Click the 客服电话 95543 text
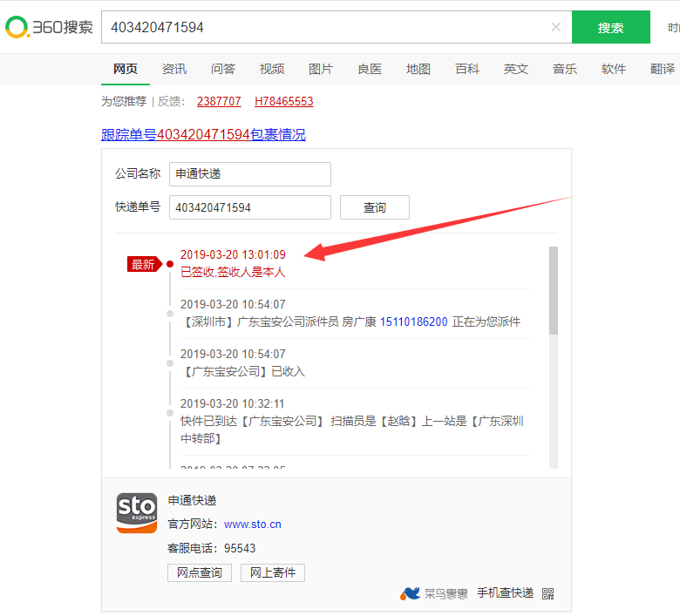Viewport: 680px width, 616px height. pyautogui.click(x=211, y=548)
